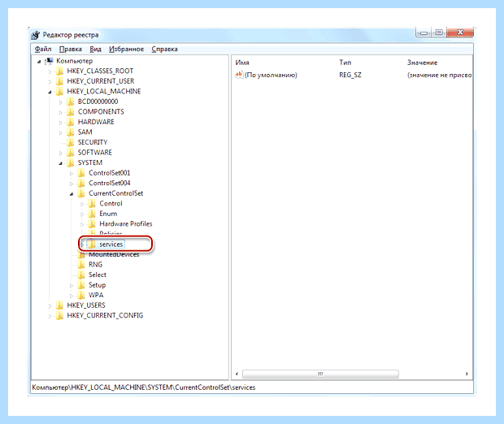Screen dimensions: 504x424
Task: Click the HARDWARE folder icon
Action: coord(71,122)
